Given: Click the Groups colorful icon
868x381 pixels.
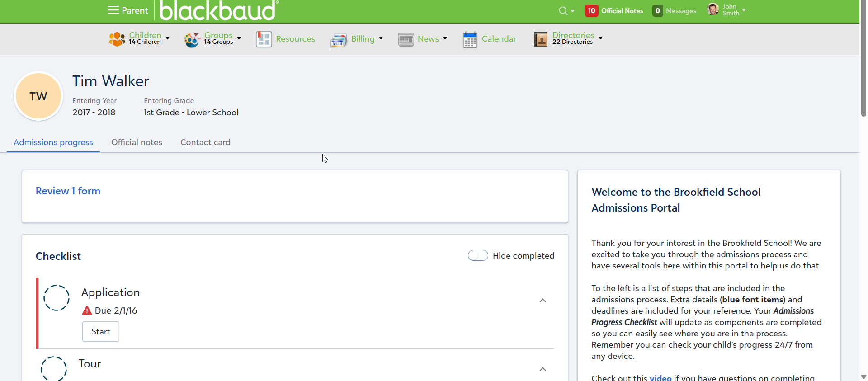Looking at the screenshot, I should coord(192,39).
